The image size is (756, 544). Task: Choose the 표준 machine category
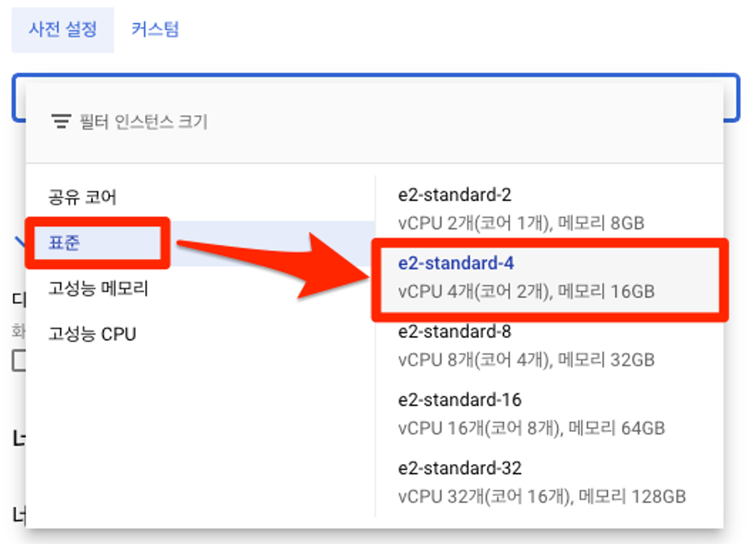point(64,243)
